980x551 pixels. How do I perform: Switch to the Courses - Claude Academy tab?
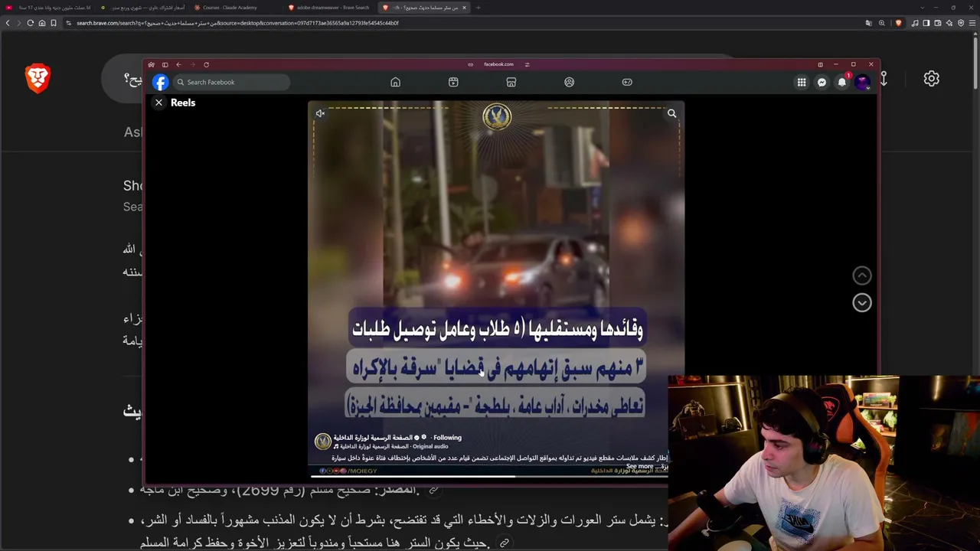click(x=230, y=8)
